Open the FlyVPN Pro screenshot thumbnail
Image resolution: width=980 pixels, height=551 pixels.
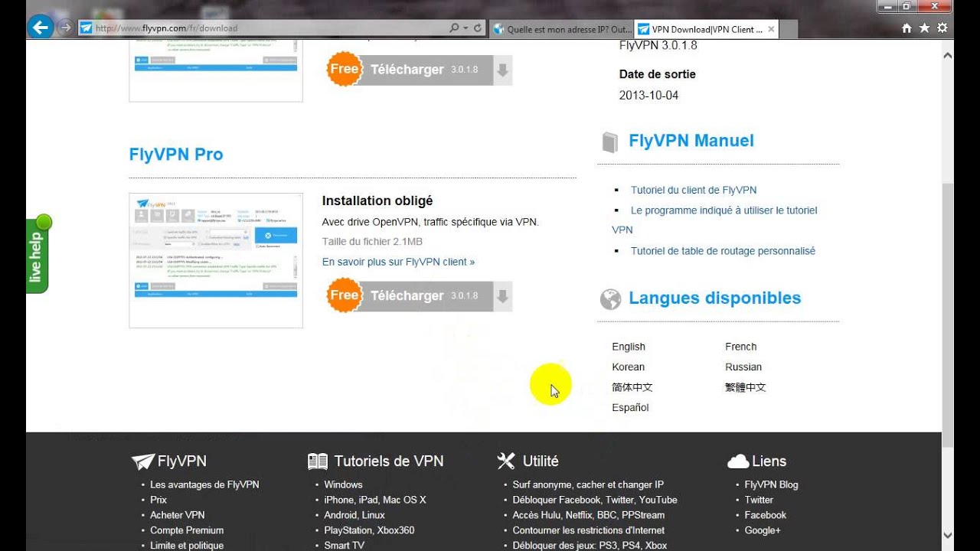(x=216, y=260)
